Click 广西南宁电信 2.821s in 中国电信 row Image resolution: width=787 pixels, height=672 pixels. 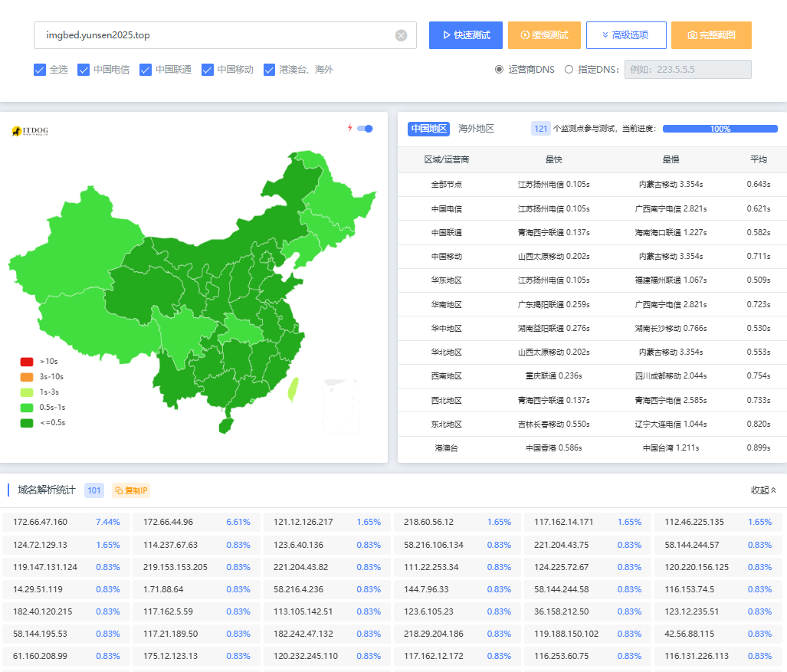671,208
